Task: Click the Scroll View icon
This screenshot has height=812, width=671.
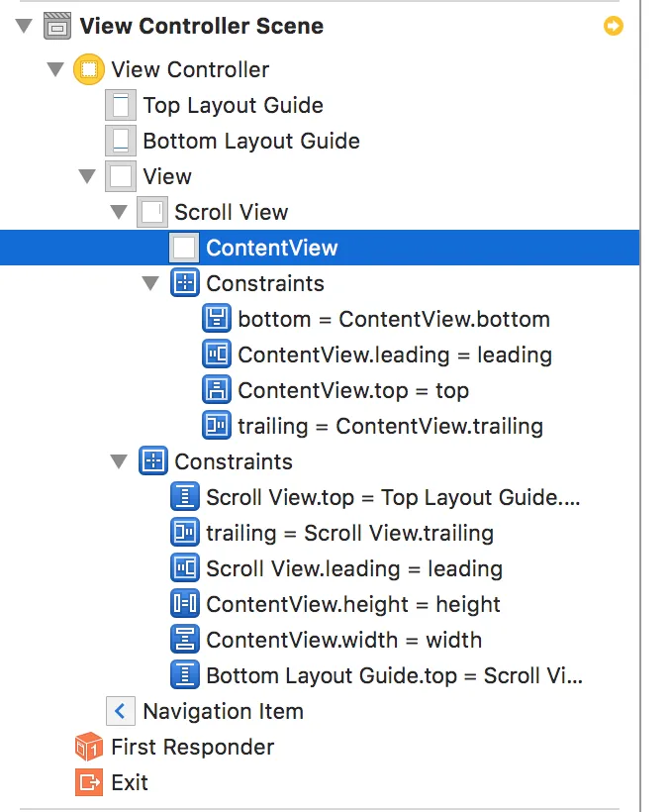Action: tap(152, 212)
